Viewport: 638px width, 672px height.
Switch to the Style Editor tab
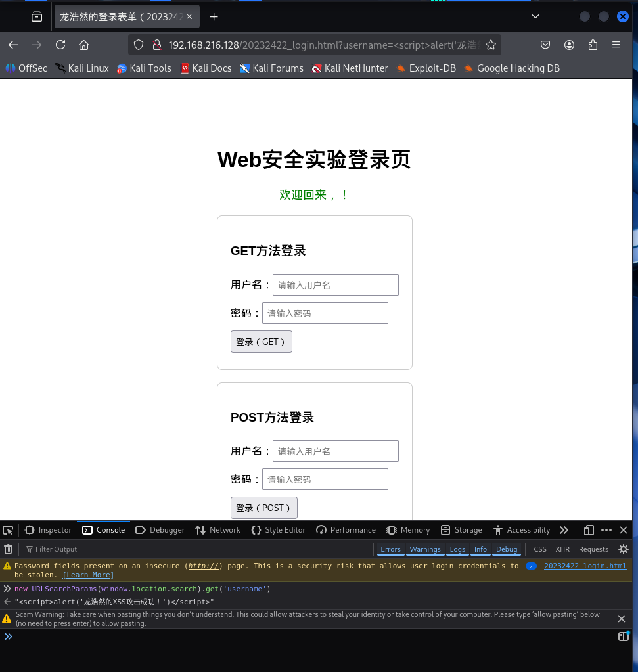pos(279,530)
